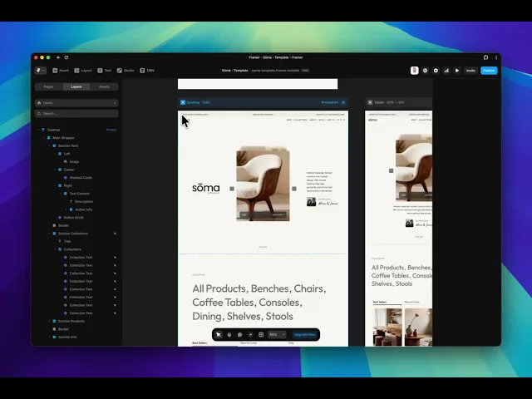Open the analytics bar chart icon
532x399 pixels.
point(446,71)
